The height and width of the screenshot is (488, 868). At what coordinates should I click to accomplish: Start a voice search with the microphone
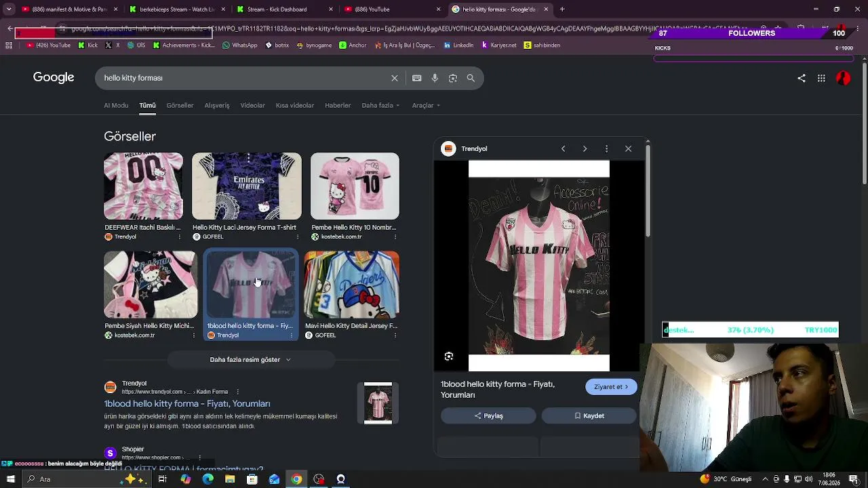435,78
